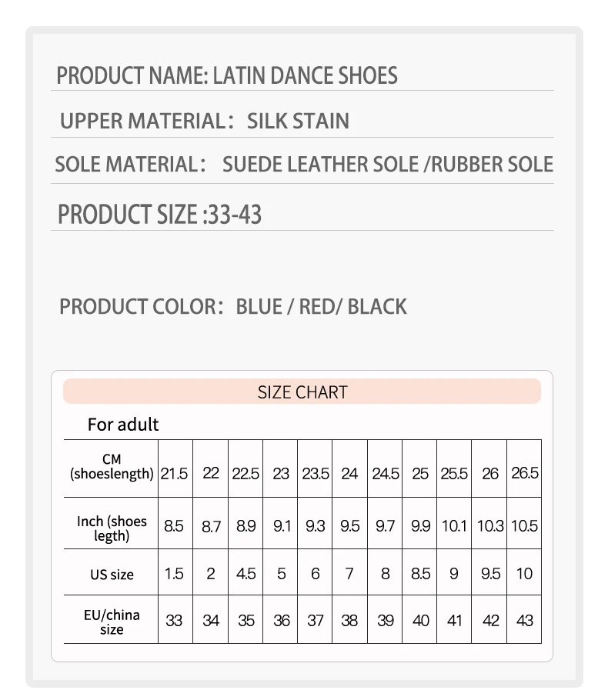Screen dimensions: 608x700
Task: Click the US size row header
Action: pos(112,575)
